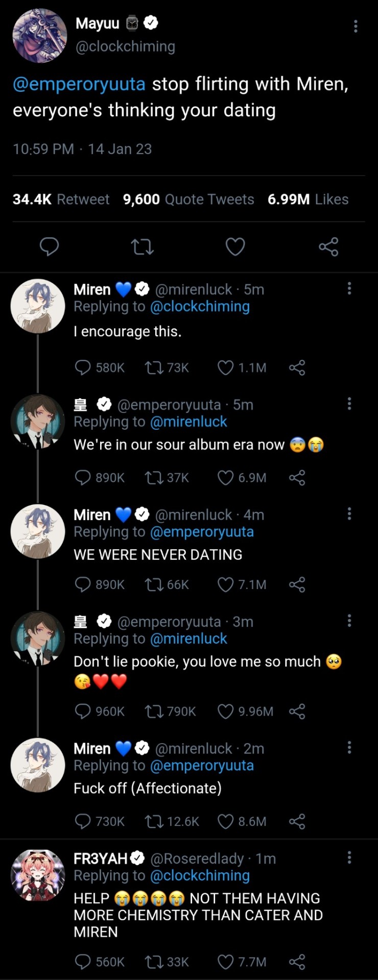Like Miren's "I encourage this." reply
This screenshot has height=980, width=378.
[225, 367]
